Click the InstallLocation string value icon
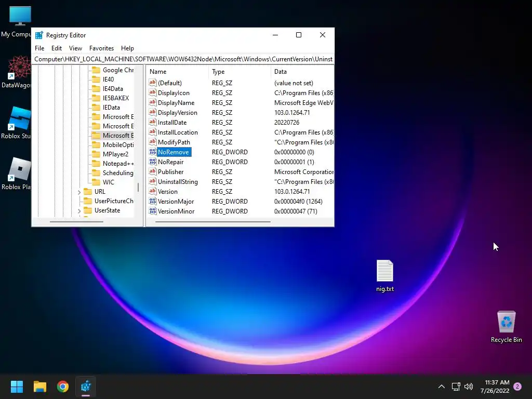The height and width of the screenshot is (399, 532). (x=153, y=132)
